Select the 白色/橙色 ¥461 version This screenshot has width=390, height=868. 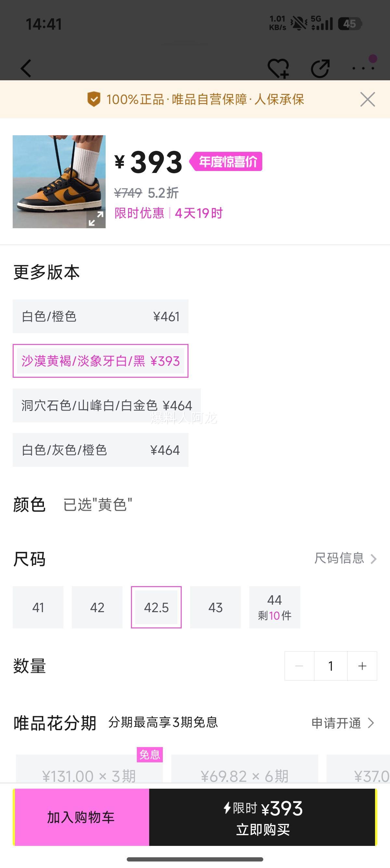coord(100,316)
